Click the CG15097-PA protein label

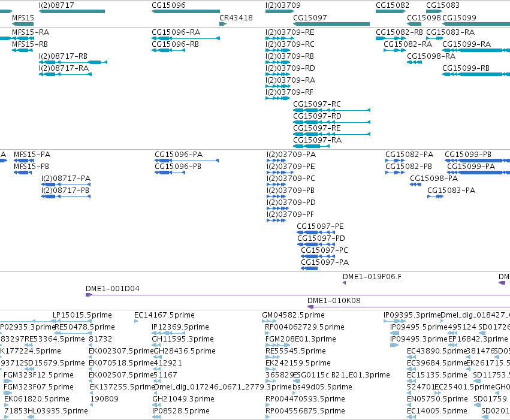tap(325, 262)
